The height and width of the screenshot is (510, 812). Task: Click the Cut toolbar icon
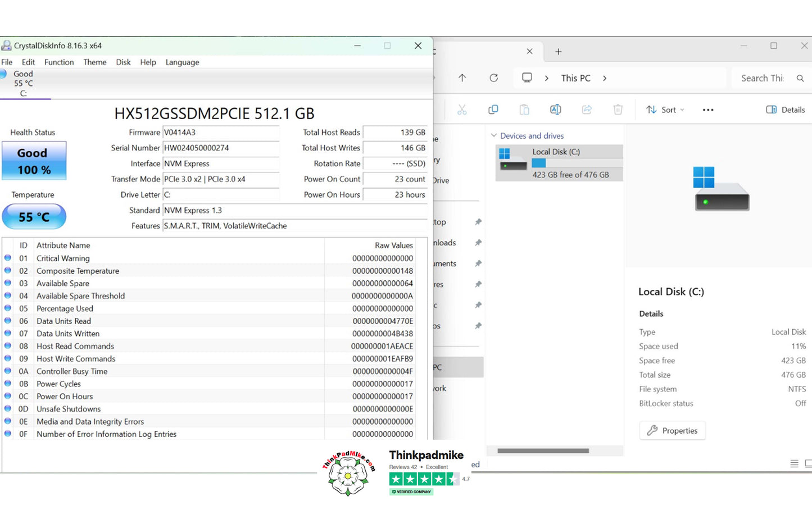pyautogui.click(x=462, y=110)
